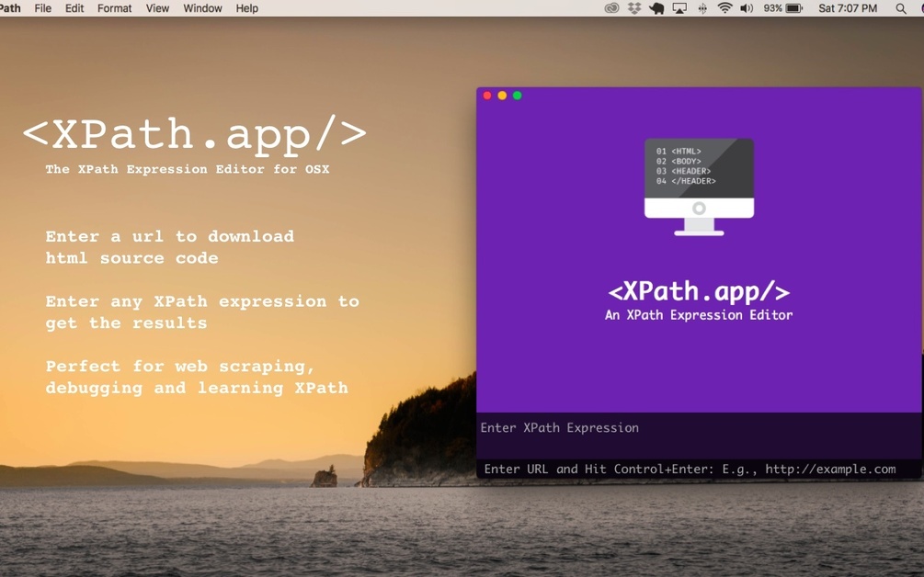
Task: Open the AirPlay display mirroring icon
Action: [679, 8]
